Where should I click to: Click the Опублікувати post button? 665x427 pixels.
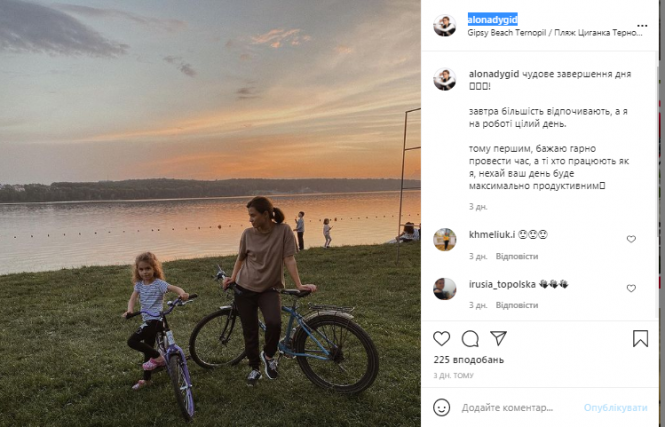coord(617,408)
